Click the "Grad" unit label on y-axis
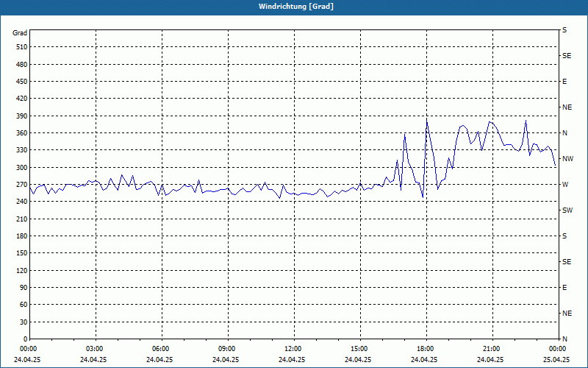The height and width of the screenshot is (368, 588). tap(20, 33)
